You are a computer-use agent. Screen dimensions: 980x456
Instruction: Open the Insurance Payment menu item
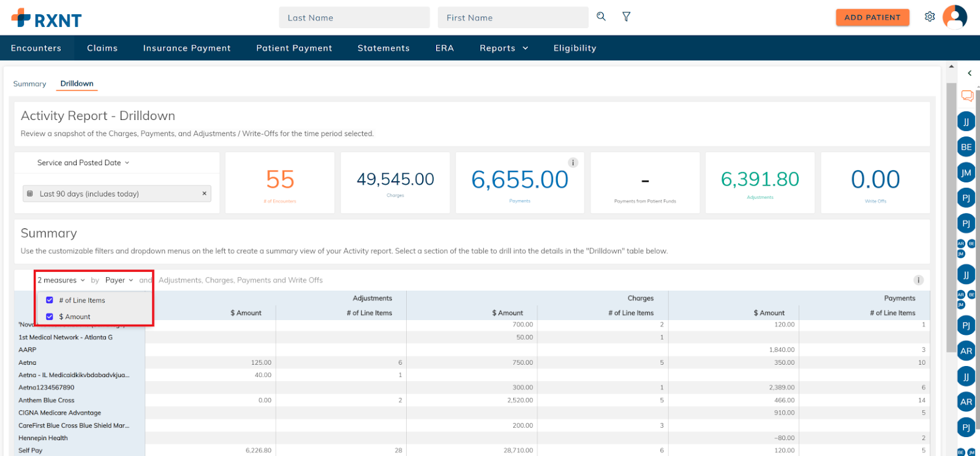pyautogui.click(x=187, y=48)
